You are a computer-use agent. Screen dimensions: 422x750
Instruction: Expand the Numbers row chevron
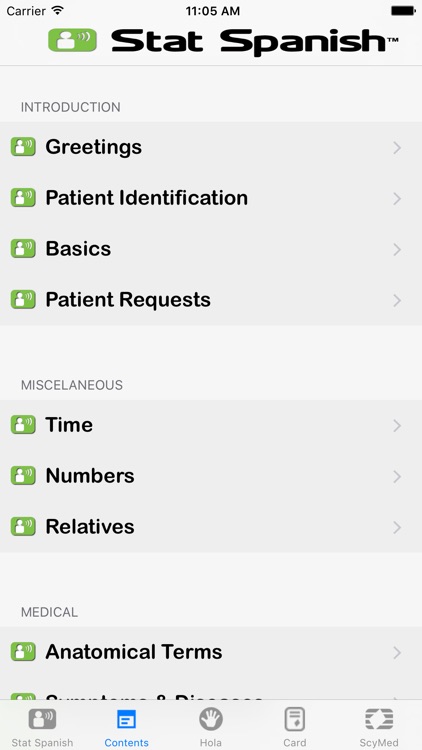pos(397,476)
